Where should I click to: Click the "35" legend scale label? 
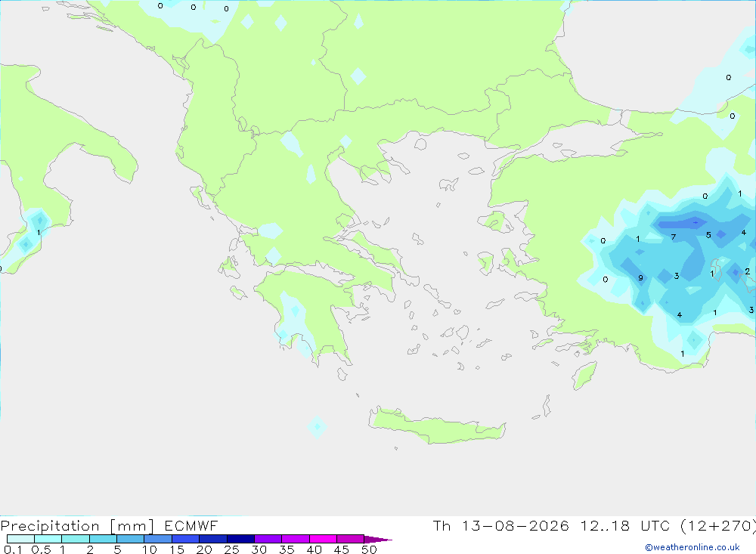pos(287,549)
